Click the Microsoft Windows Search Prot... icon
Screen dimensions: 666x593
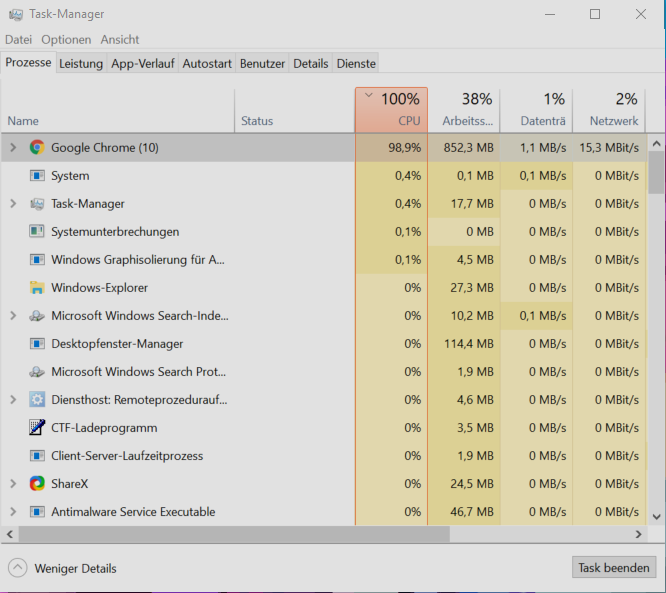pos(37,372)
